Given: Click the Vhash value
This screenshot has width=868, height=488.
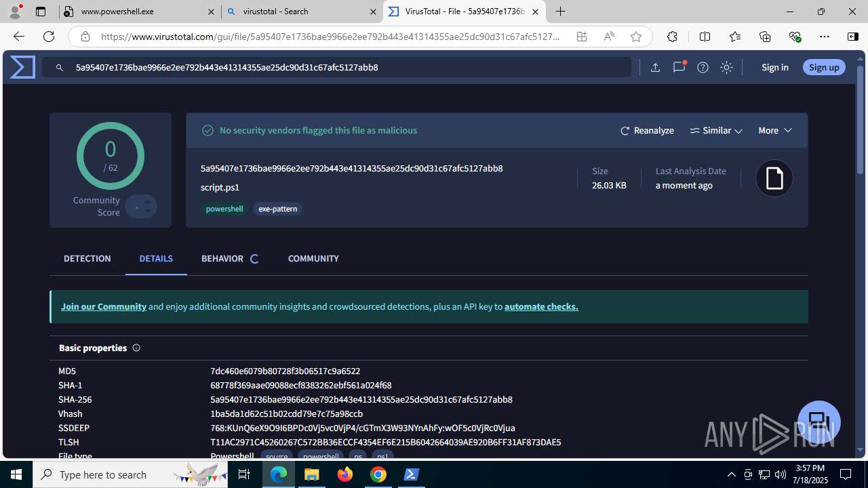Looking at the screenshot, I should click(286, 413).
